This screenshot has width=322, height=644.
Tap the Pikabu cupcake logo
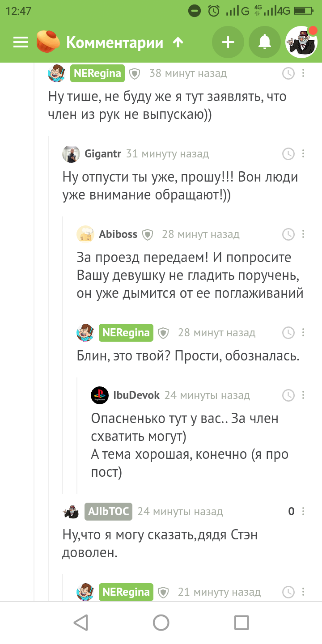(x=48, y=42)
